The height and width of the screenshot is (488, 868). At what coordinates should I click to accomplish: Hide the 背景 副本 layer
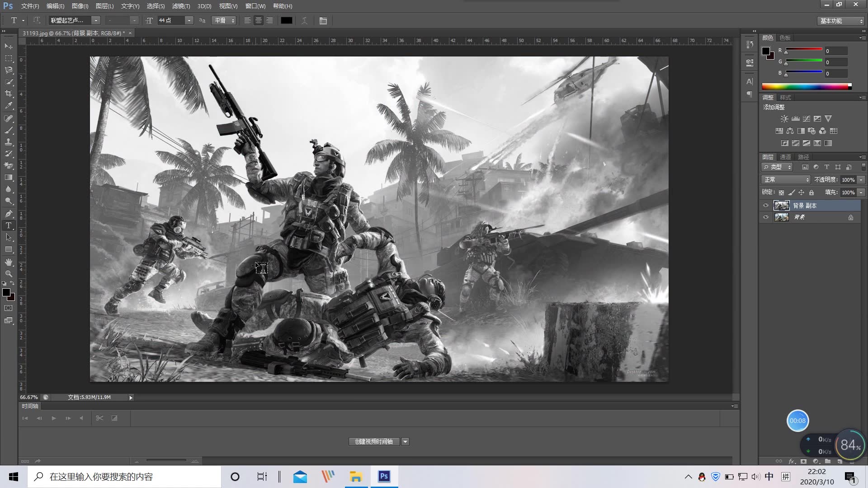pos(766,206)
